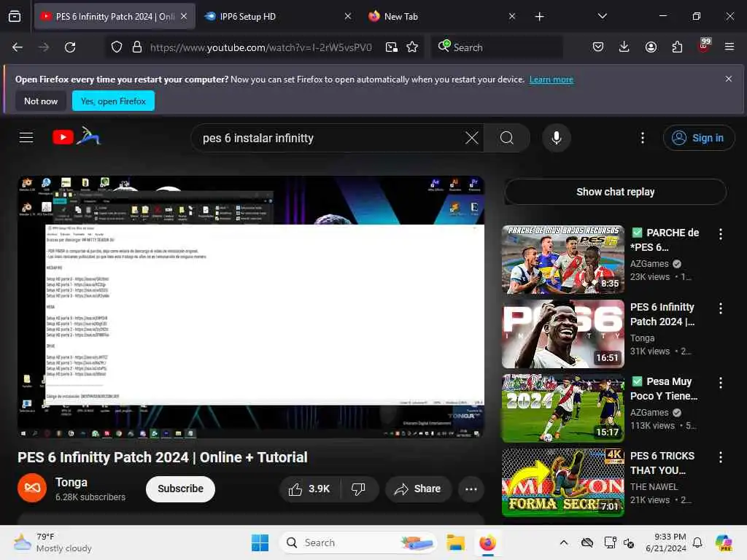747x560 pixels.
Task: Open Firefox account icon
Action: 651,47
